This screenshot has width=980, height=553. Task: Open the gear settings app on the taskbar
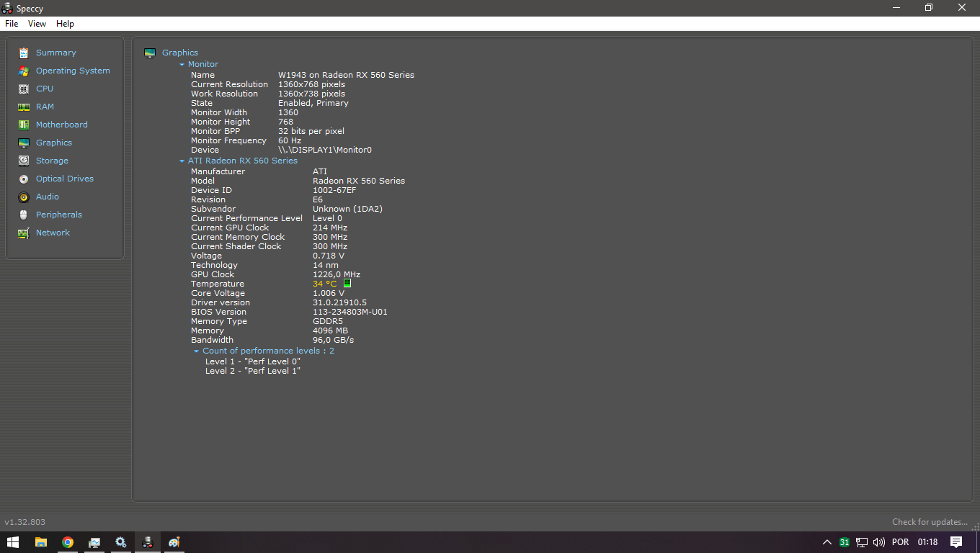point(121,542)
